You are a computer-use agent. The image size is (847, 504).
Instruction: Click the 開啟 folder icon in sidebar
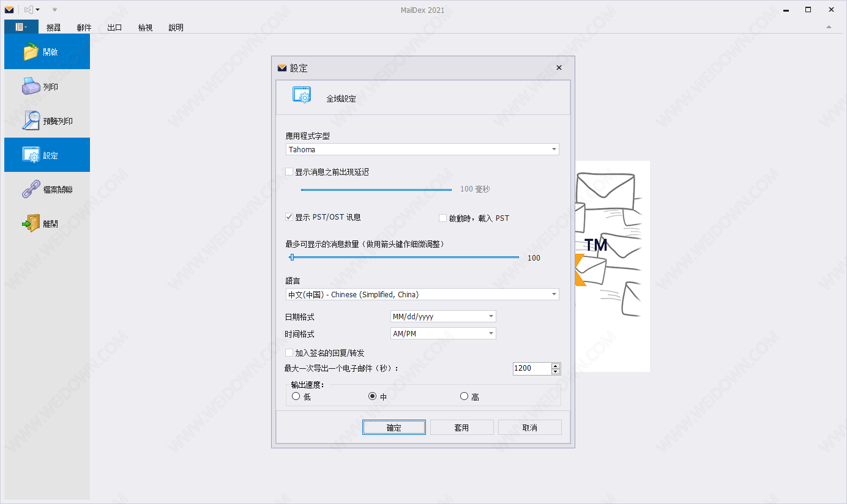[x=31, y=52]
